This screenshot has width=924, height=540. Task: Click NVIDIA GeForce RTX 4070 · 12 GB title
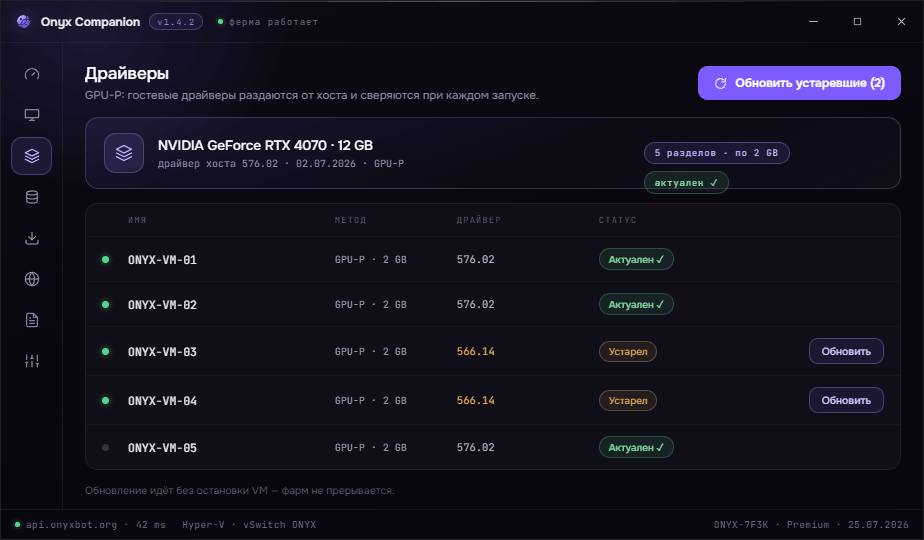pyautogui.click(x=265, y=145)
